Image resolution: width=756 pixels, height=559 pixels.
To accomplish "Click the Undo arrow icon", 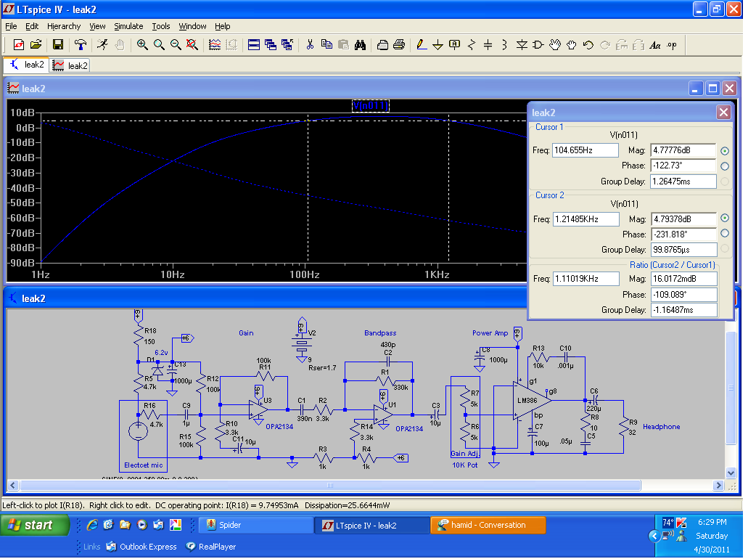I will tap(588, 45).
